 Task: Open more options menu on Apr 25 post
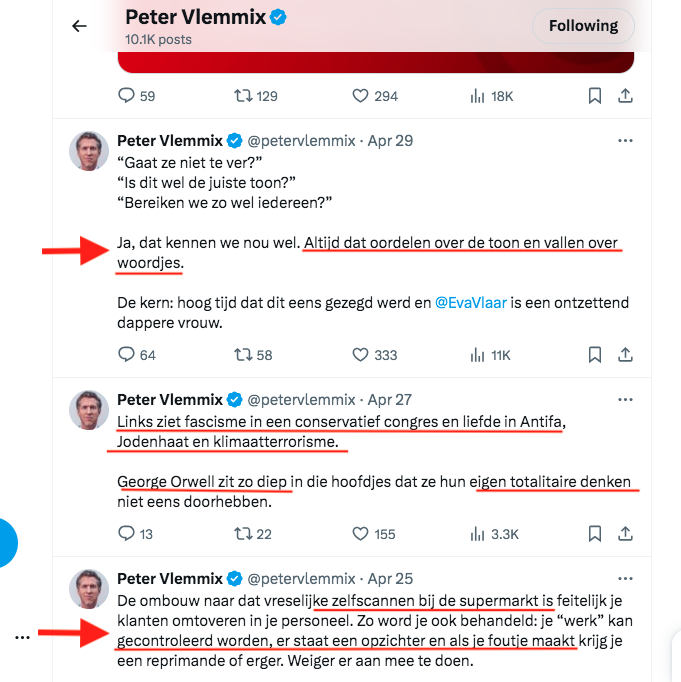coord(625,579)
